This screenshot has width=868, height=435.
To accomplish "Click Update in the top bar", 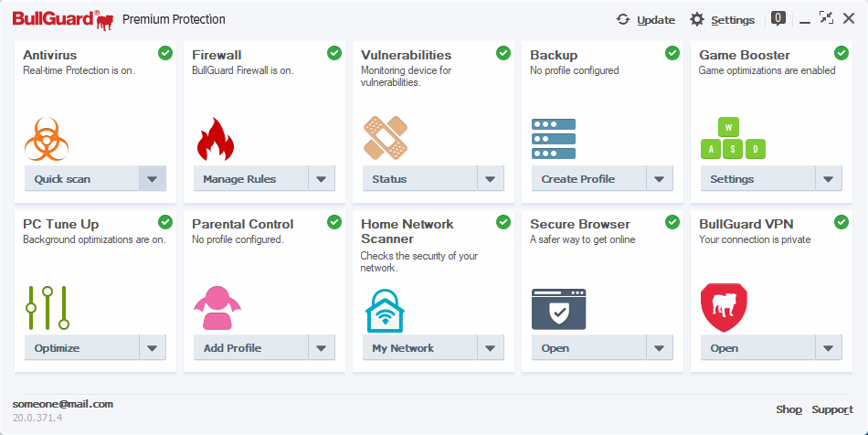I will coord(646,19).
